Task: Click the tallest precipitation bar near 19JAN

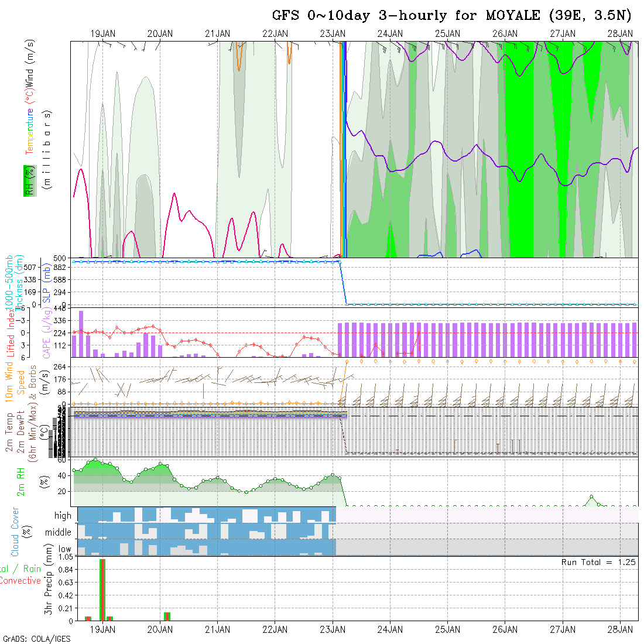Action: pyautogui.click(x=102, y=589)
